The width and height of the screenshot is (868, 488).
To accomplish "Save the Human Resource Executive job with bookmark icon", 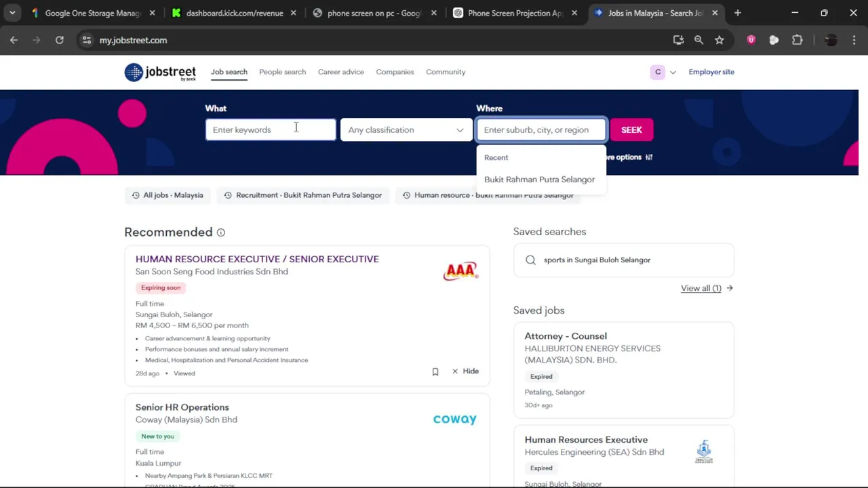I will tap(435, 371).
